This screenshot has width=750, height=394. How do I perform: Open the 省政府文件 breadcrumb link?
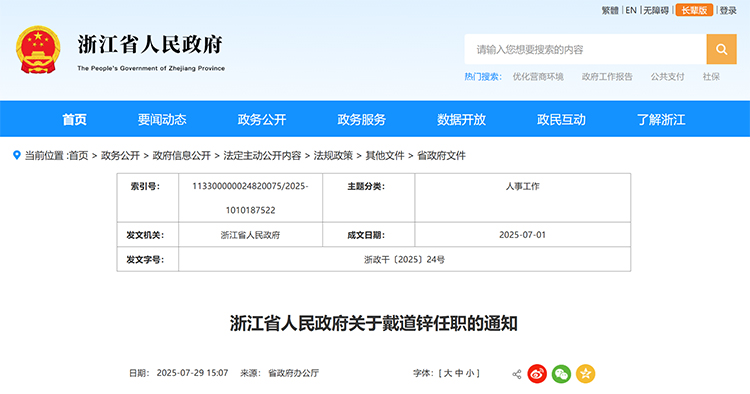click(441, 155)
